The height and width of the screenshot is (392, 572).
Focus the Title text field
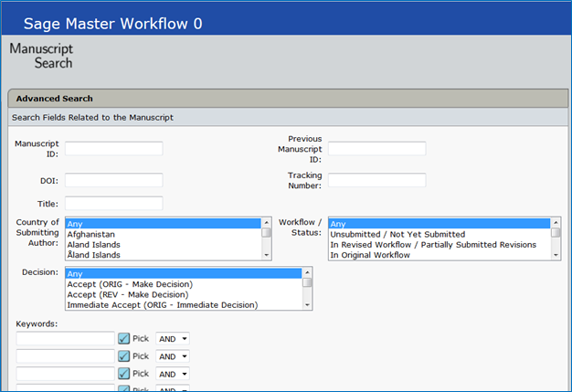tap(113, 203)
